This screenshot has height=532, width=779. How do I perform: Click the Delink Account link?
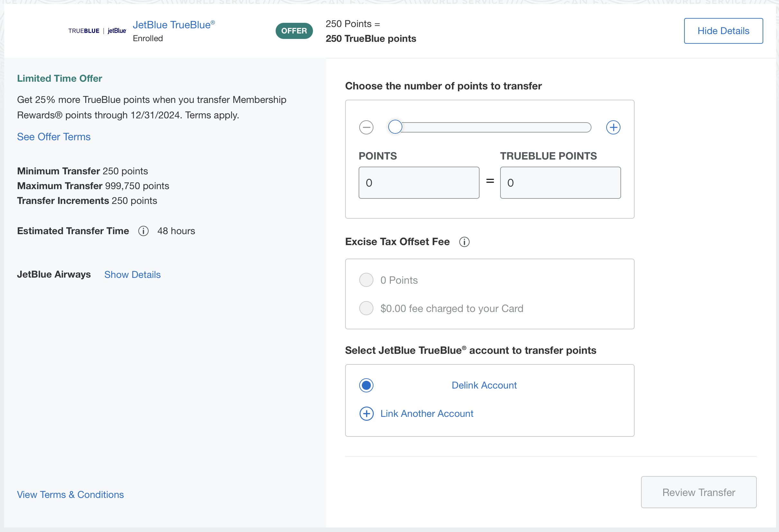484,385
